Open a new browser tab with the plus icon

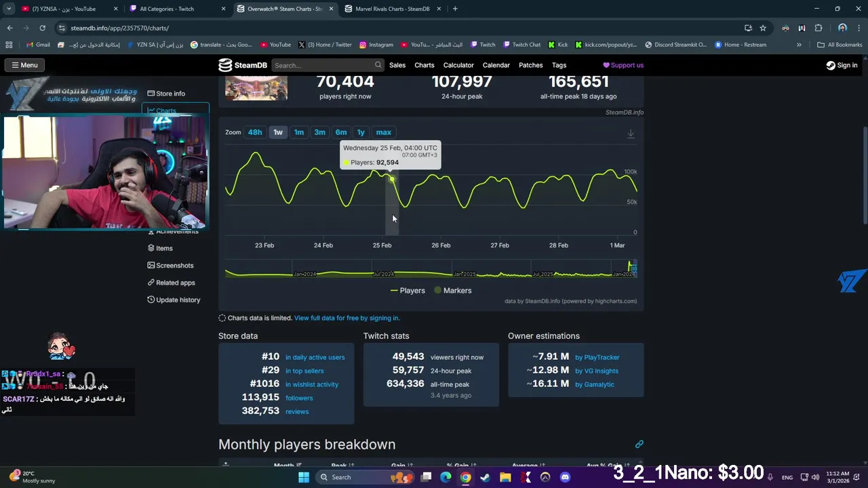pos(455,9)
